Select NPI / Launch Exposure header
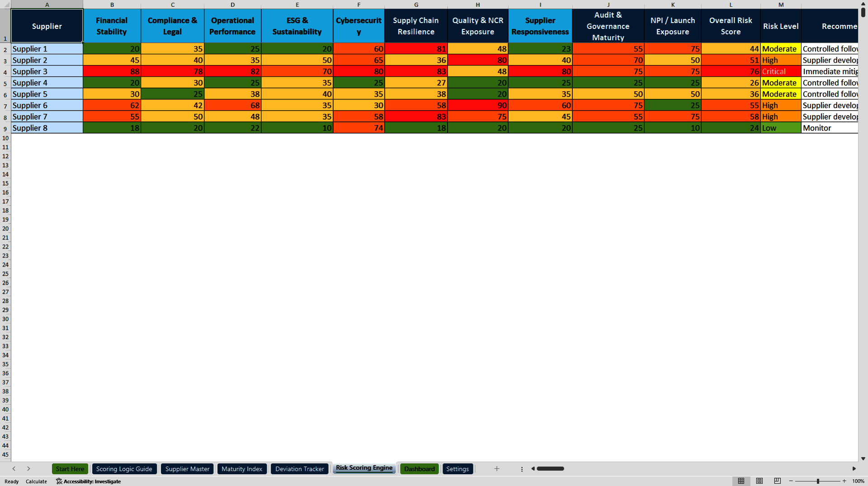The width and height of the screenshot is (868, 486). coord(673,26)
